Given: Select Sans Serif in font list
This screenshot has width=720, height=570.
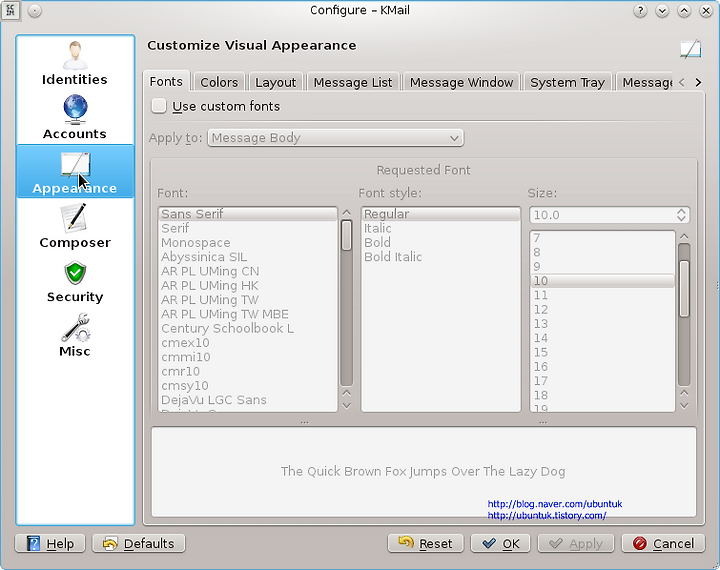Looking at the screenshot, I should tap(248, 214).
